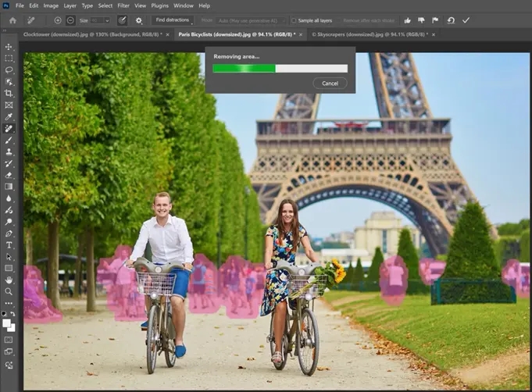The image size is (532, 392).
Task: Open the Filter menu
Action: 123,5
